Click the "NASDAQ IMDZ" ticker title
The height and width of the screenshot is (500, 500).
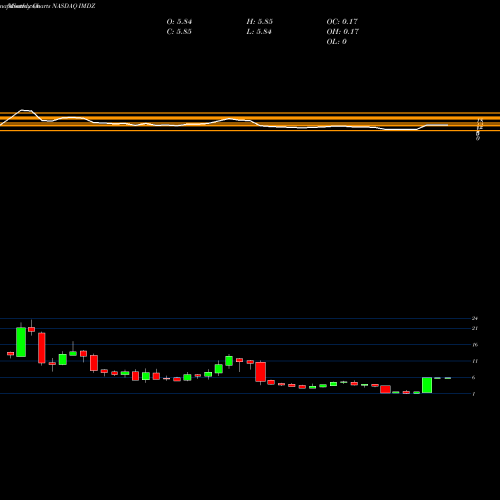pyautogui.click(x=73, y=6)
